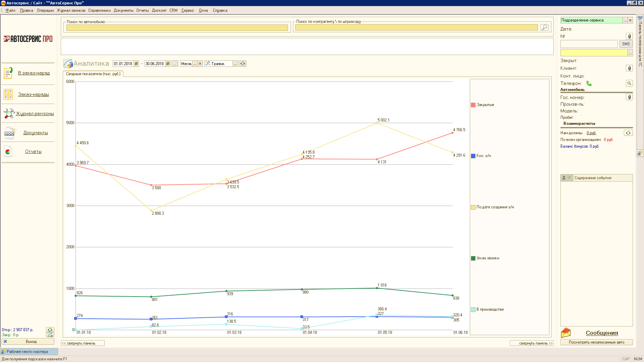The image size is (644, 362).
Task: Open the Месяц period grouping selector
Action: point(195,64)
